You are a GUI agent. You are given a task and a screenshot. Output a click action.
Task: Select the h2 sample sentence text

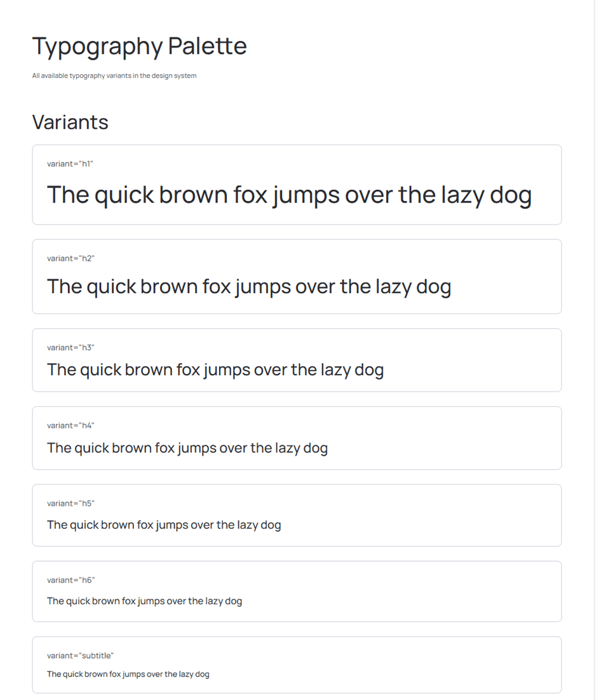249,286
